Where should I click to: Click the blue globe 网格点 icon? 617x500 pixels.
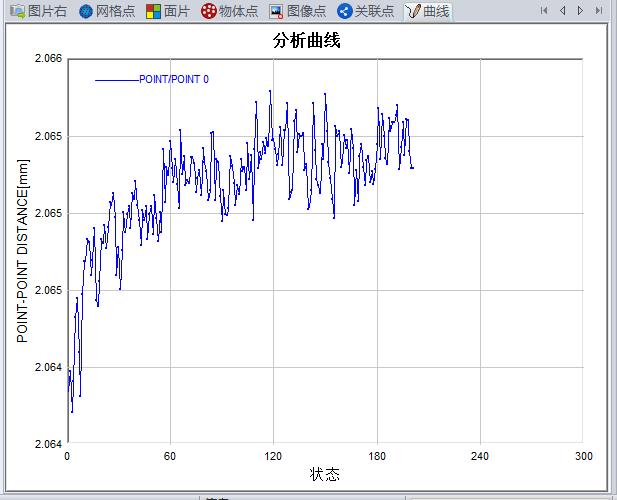pos(86,11)
